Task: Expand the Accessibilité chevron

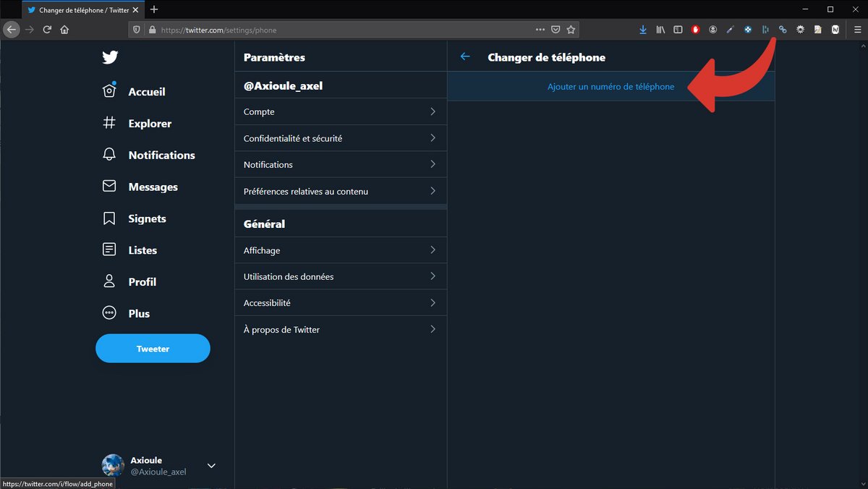Action: click(x=433, y=302)
